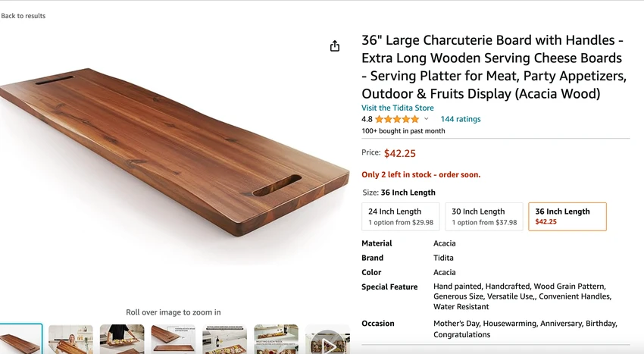Click the product title text

coord(494,67)
